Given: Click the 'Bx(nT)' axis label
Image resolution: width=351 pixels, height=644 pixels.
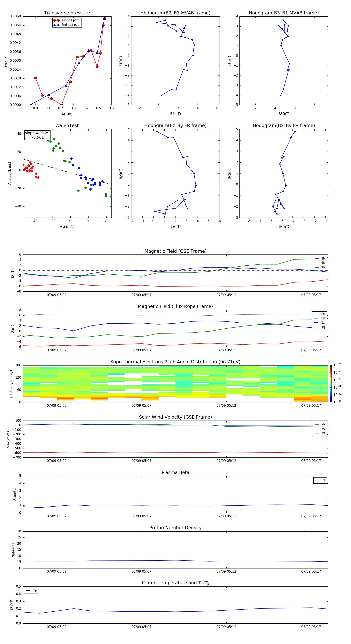Looking at the screenshot, I should [284, 227].
